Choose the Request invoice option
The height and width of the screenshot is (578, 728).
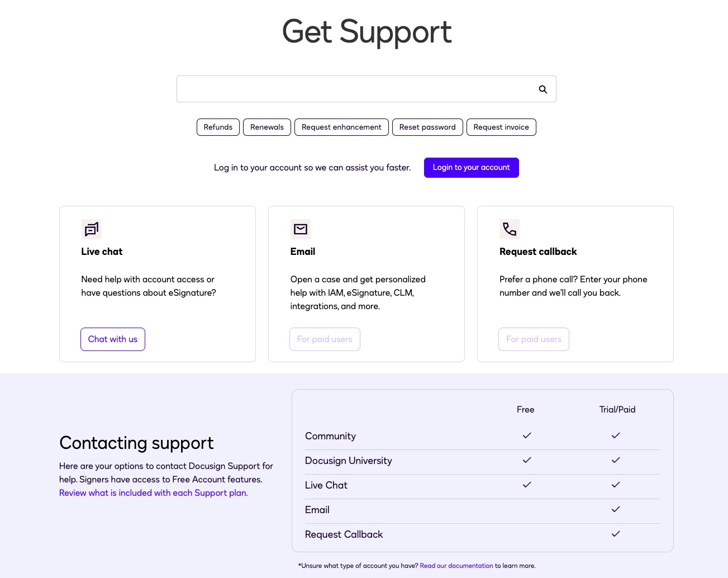501,127
